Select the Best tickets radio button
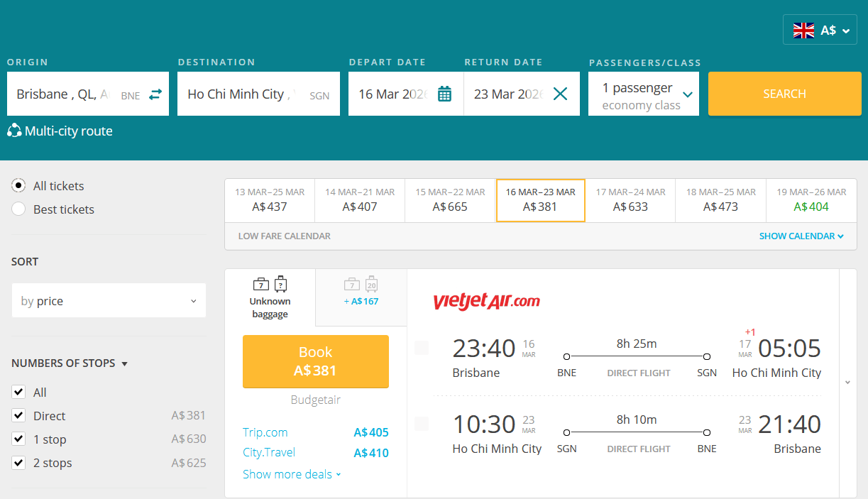Screen dimensions: 868x499 18,209
